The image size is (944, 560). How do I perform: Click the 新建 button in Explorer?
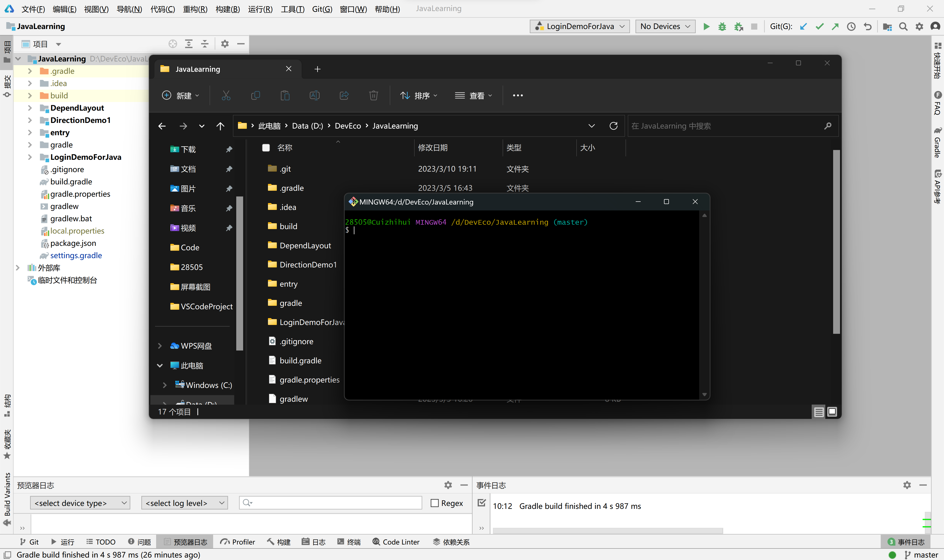pyautogui.click(x=180, y=95)
